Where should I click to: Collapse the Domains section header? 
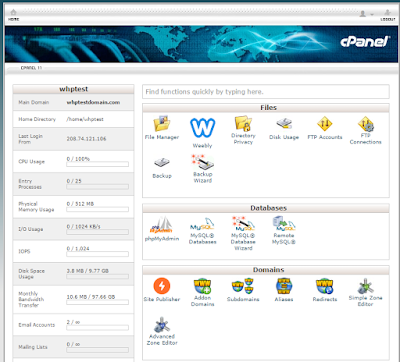coord(266,270)
